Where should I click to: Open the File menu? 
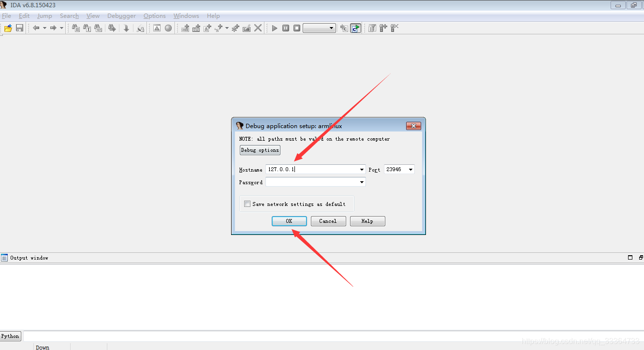coord(6,16)
